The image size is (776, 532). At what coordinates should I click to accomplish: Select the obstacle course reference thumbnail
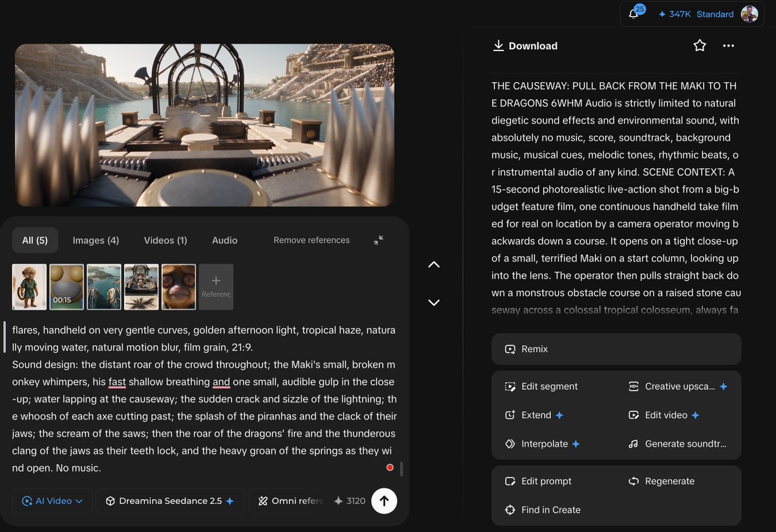tap(142, 287)
